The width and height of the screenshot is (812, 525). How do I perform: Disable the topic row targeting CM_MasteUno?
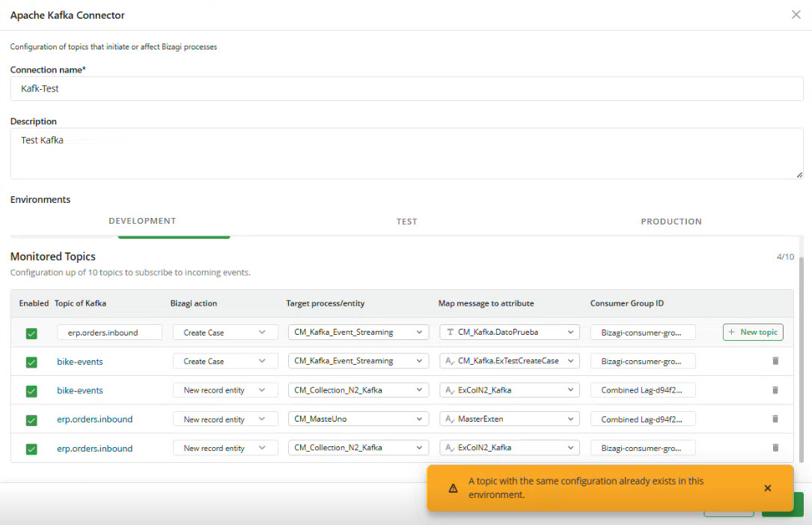pyautogui.click(x=31, y=420)
